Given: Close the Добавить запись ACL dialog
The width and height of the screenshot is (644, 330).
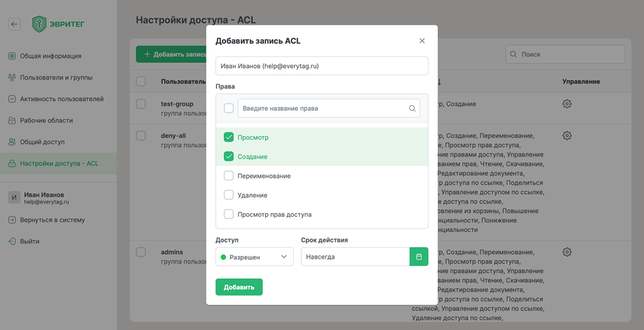Looking at the screenshot, I should point(422,41).
